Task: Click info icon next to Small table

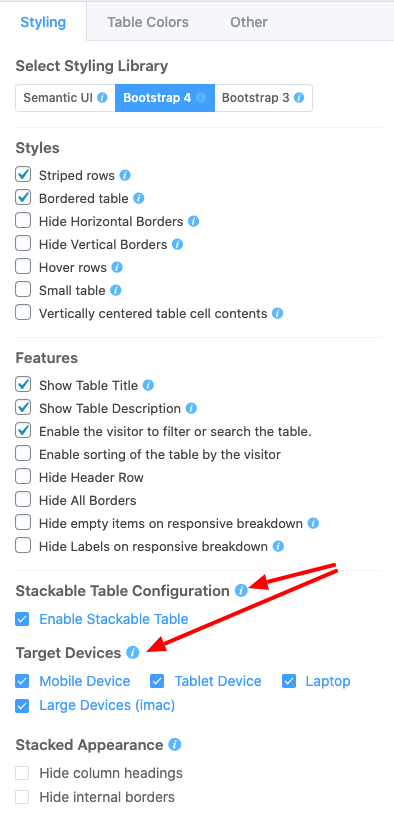Action: point(116,290)
